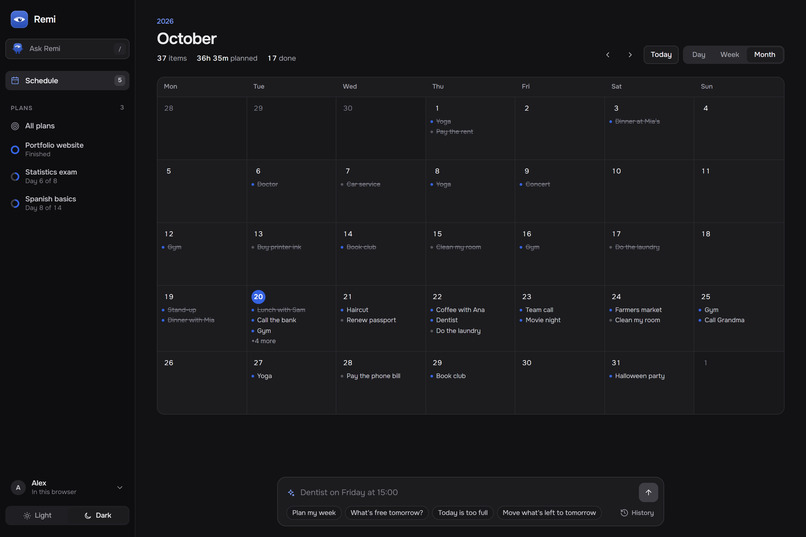The image size is (806, 537).
Task: Open Call Grandma on October 25
Action: (724, 320)
